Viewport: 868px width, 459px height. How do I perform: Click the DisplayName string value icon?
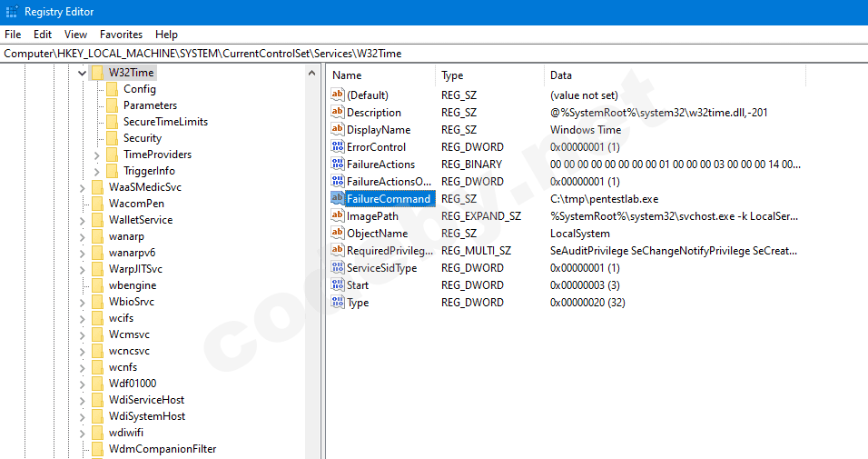337,129
